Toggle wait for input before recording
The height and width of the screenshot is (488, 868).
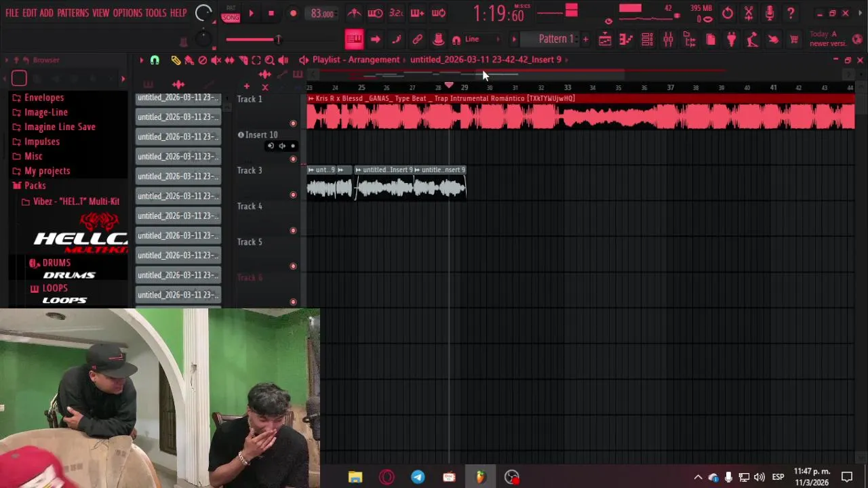pyautogui.click(x=375, y=13)
